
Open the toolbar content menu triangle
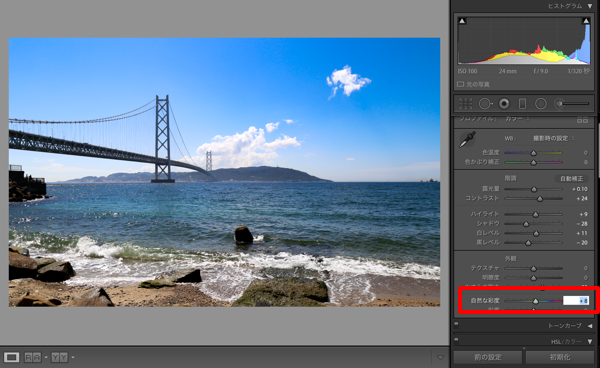tap(440, 357)
